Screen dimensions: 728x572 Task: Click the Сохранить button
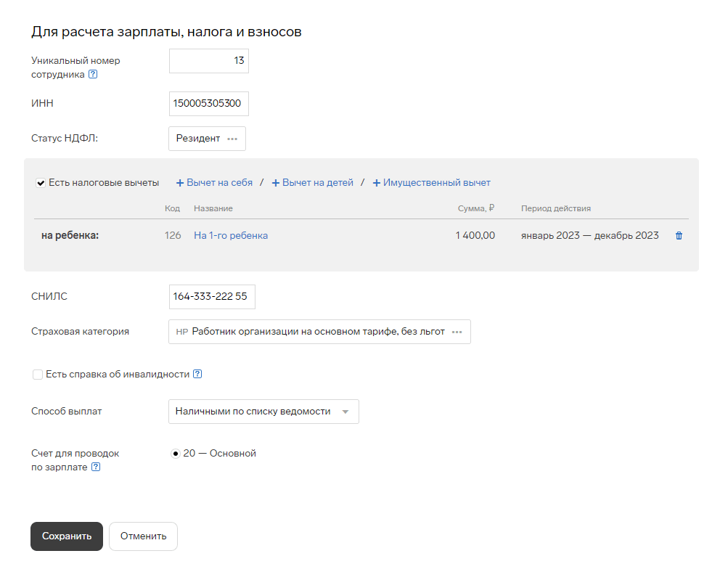point(67,536)
